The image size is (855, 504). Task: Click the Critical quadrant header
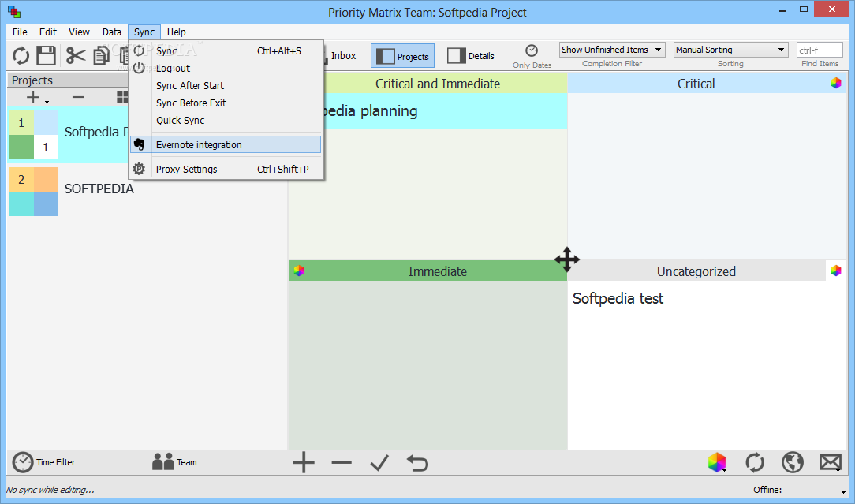[696, 84]
